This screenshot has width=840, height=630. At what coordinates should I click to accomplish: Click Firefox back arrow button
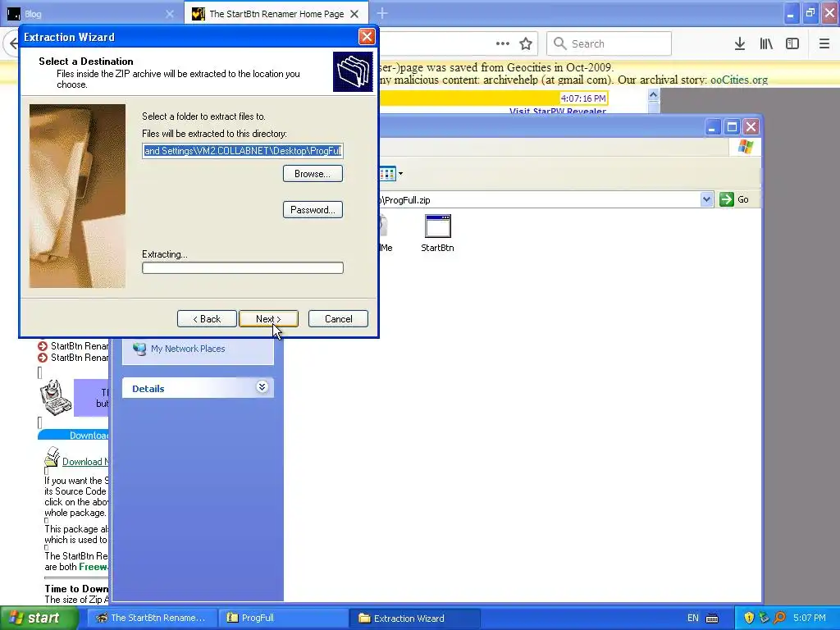[11, 43]
